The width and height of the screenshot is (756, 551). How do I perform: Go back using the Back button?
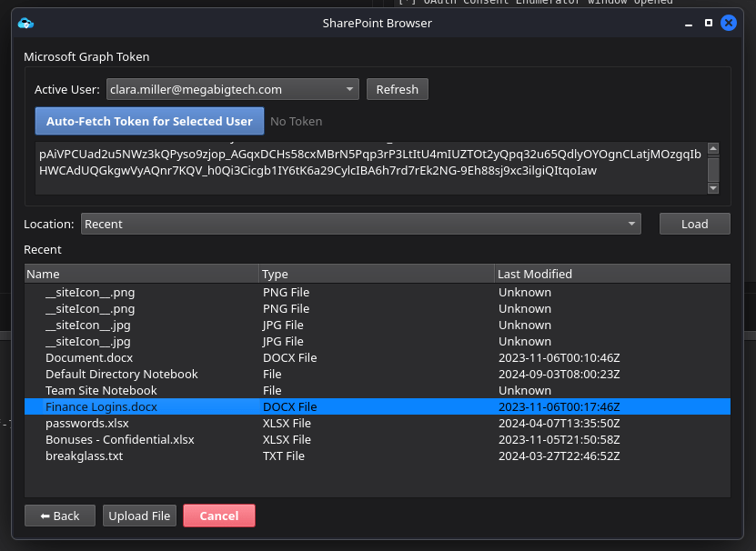click(x=59, y=516)
